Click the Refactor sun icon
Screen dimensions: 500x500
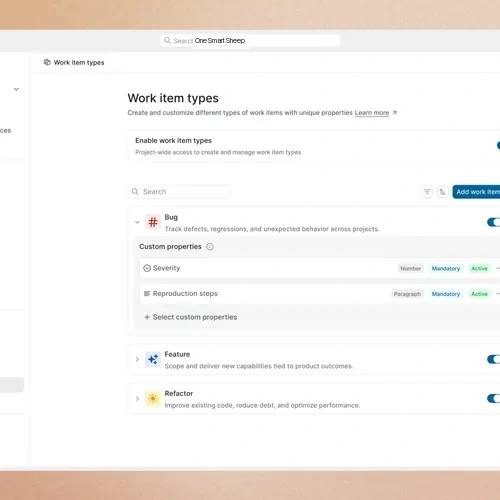pyautogui.click(x=153, y=398)
